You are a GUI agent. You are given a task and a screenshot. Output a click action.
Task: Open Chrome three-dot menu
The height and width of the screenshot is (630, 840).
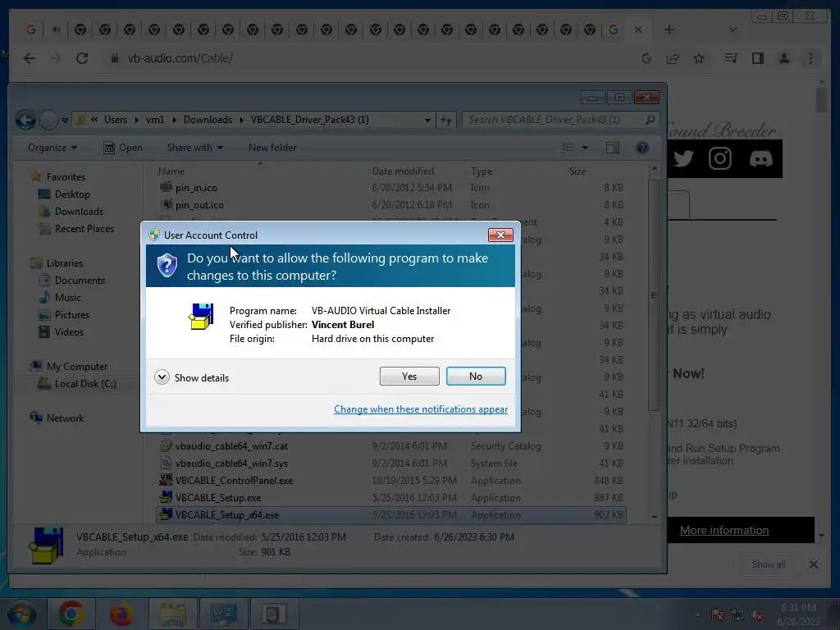[810, 58]
